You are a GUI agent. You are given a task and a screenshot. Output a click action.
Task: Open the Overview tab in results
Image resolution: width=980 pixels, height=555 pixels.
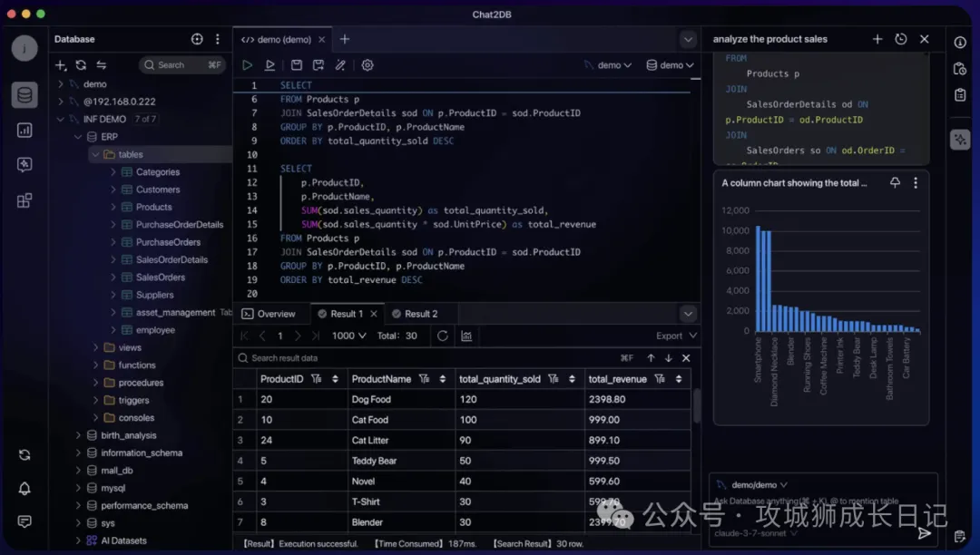(x=271, y=313)
